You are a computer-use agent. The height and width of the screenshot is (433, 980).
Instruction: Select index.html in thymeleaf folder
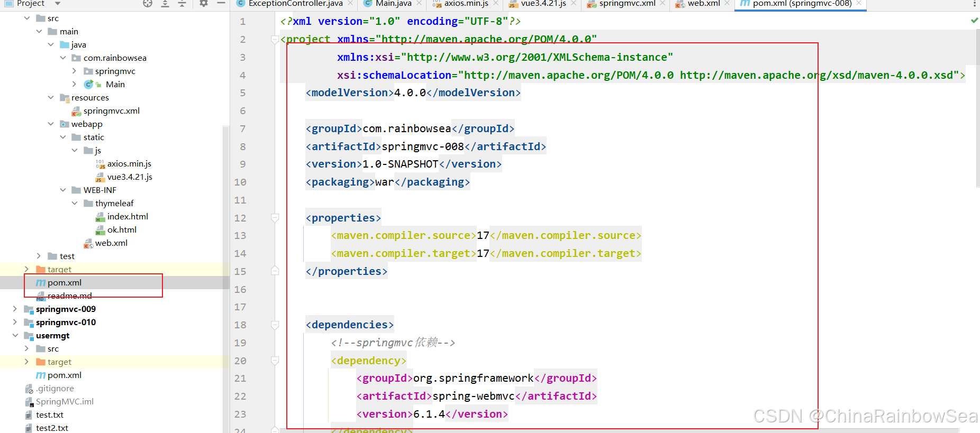[128, 216]
